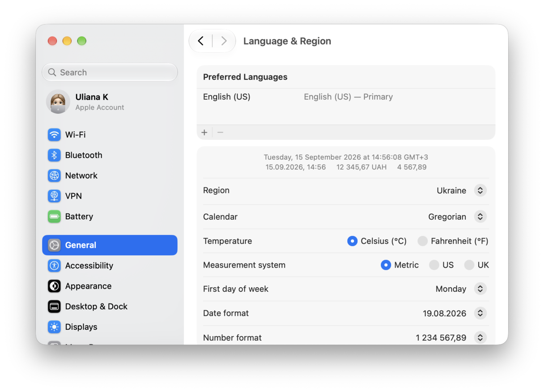This screenshot has height=392, width=544.
Task: Select the Fahrenheit (°F) radio button
Action: pyautogui.click(x=422, y=241)
